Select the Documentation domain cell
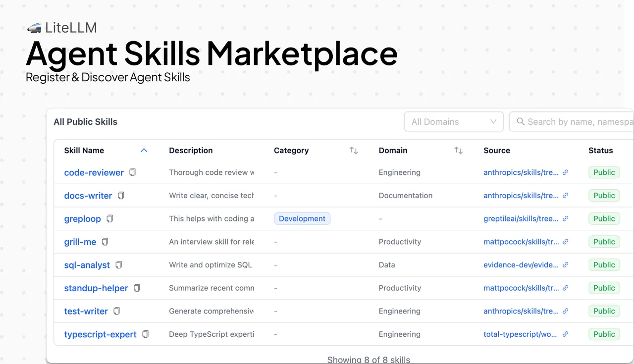This screenshot has width=634, height=364. (406, 196)
